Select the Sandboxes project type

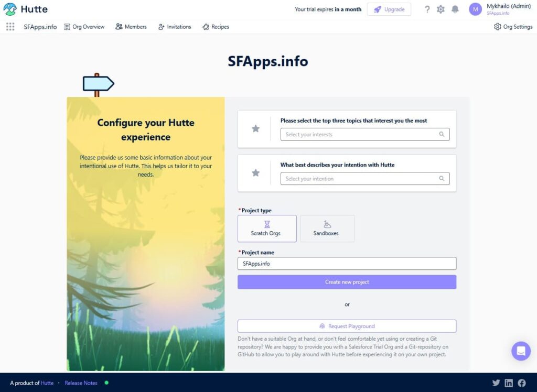327,228
